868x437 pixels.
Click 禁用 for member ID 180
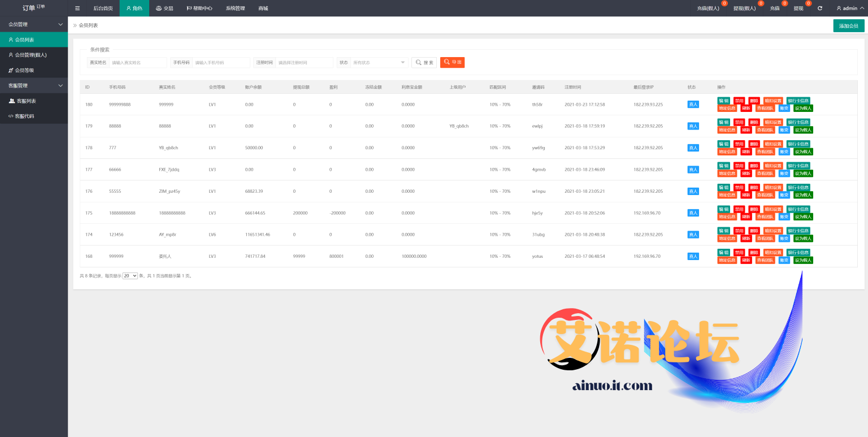pos(739,100)
